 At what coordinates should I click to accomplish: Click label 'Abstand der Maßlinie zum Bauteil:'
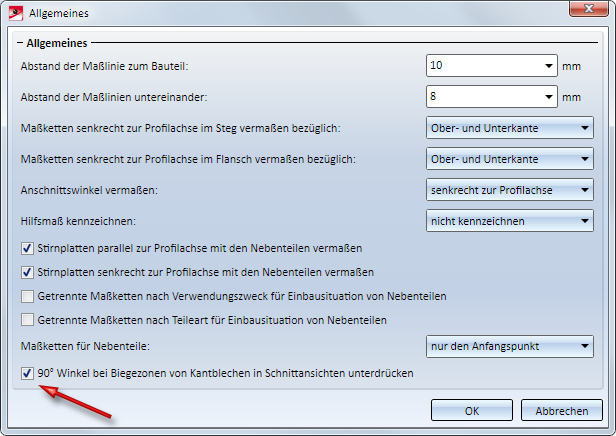pos(104,66)
